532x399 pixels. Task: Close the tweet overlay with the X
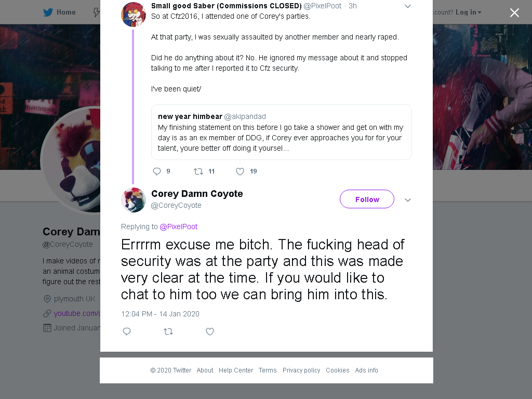pos(514,12)
